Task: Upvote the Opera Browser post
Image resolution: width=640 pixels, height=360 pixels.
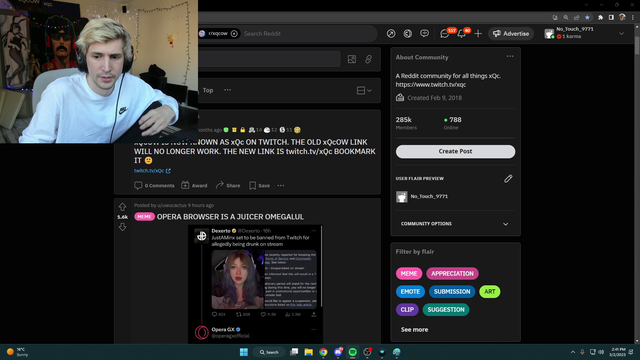Action: click(x=122, y=207)
